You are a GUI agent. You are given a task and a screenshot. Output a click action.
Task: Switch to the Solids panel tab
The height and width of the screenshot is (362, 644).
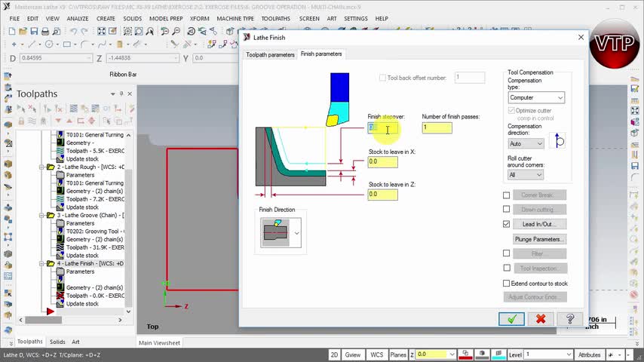[x=57, y=342]
